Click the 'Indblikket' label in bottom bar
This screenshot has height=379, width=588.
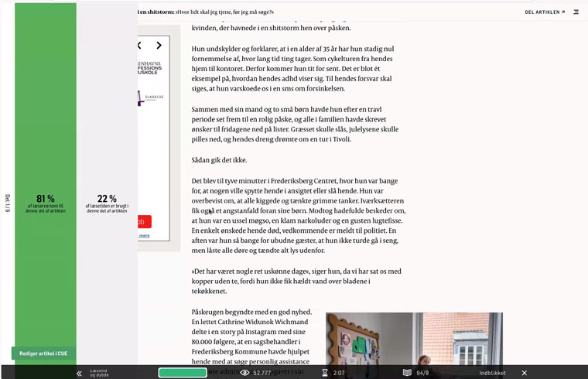click(x=492, y=373)
